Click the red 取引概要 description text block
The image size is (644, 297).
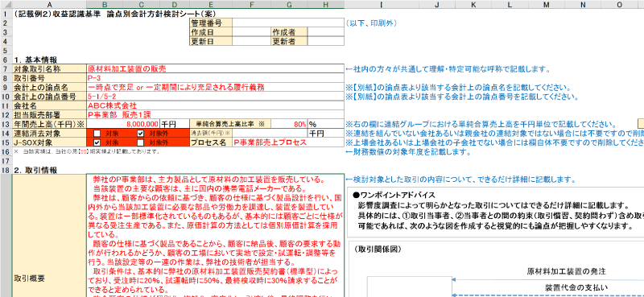[x=215, y=236]
